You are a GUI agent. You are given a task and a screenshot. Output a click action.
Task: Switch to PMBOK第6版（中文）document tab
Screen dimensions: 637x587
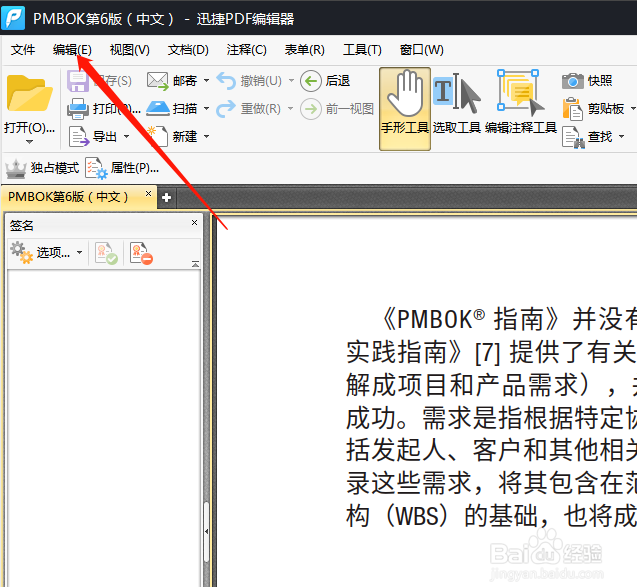[x=68, y=197]
